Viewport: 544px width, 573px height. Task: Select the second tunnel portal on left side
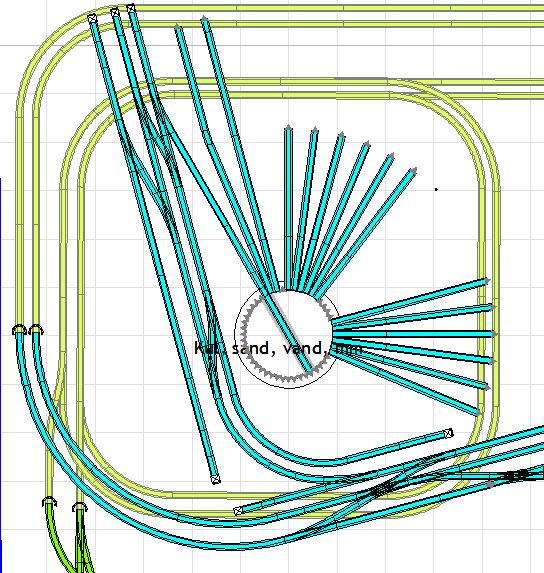pos(36,330)
